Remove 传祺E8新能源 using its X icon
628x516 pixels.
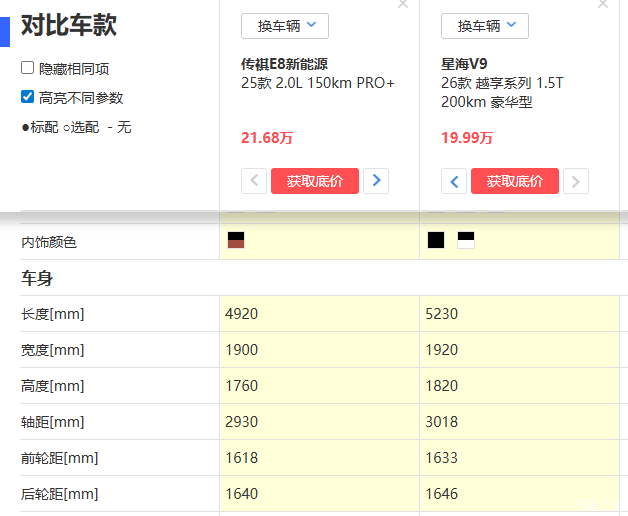click(x=403, y=4)
